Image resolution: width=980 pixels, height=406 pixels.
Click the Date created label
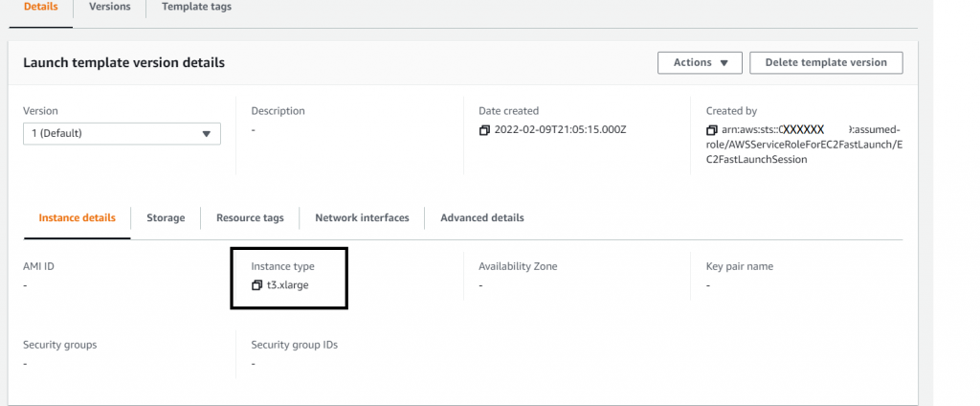point(508,111)
